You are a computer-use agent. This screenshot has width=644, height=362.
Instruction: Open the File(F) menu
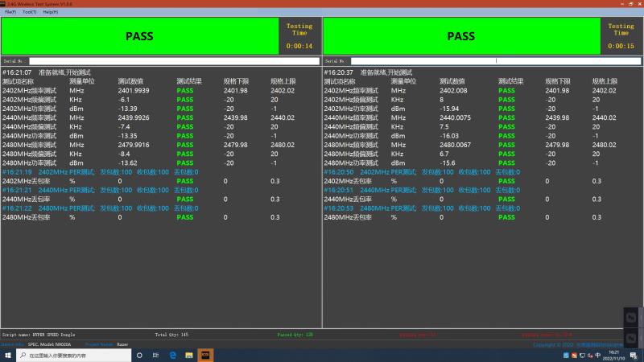click(10, 12)
